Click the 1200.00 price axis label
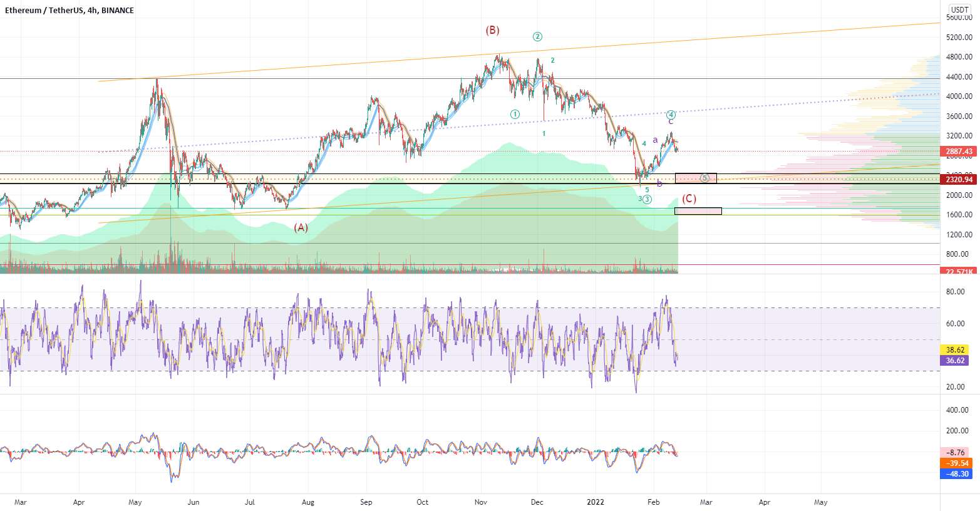This screenshot has height=511, width=980. coord(959,235)
